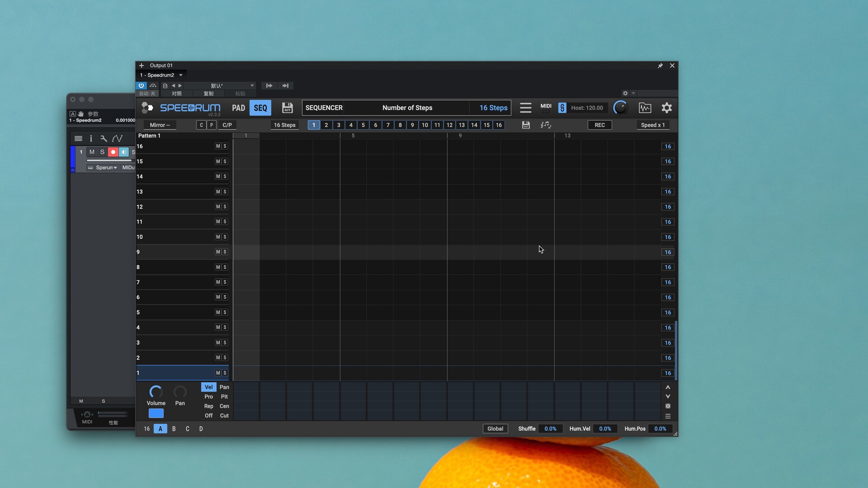Select pattern bank B

coord(174,429)
